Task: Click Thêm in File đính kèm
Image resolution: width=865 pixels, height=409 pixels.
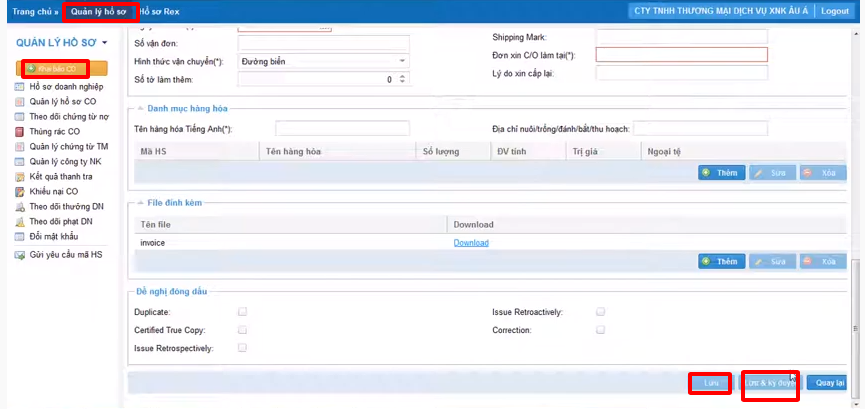Action: click(722, 261)
